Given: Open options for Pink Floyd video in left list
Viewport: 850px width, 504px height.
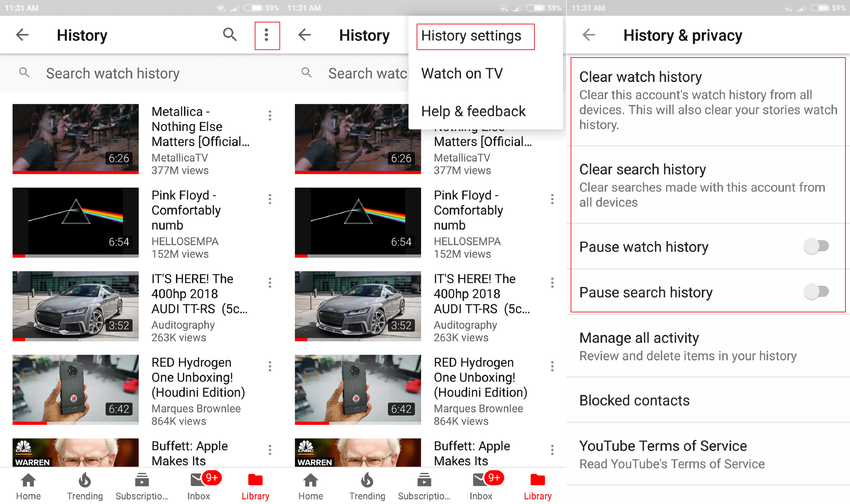Looking at the screenshot, I should [x=270, y=199].
